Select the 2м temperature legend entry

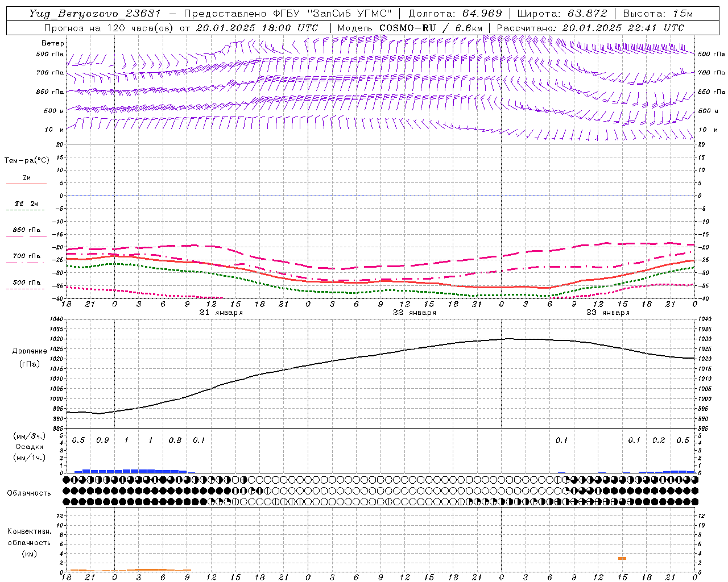(27, 178)
